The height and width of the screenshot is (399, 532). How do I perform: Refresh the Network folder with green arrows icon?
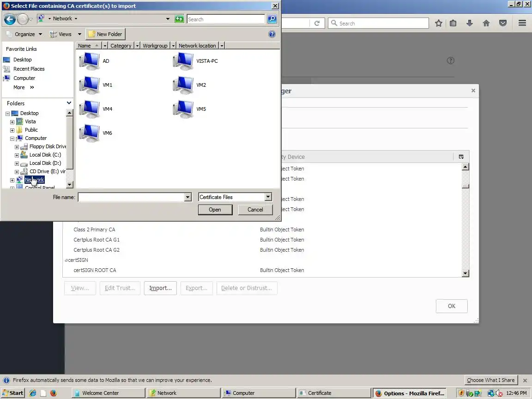click(x=179, y=19)
